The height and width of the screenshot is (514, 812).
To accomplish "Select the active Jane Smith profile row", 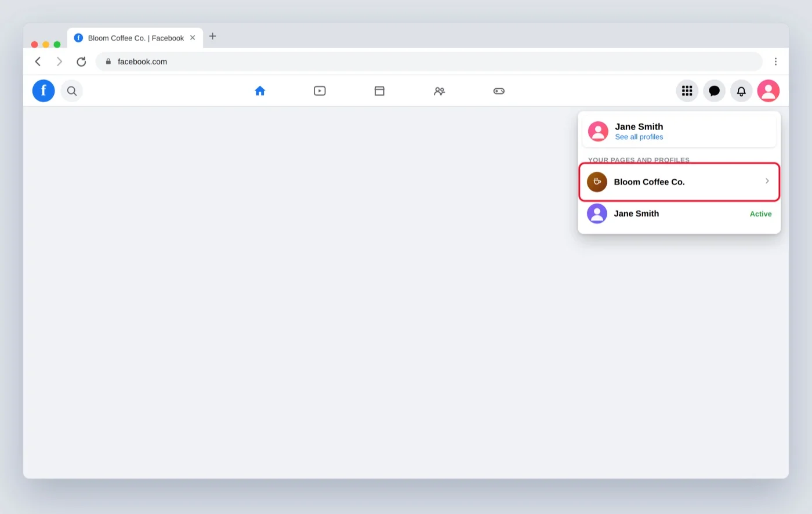I will click(x=679, y=213).
